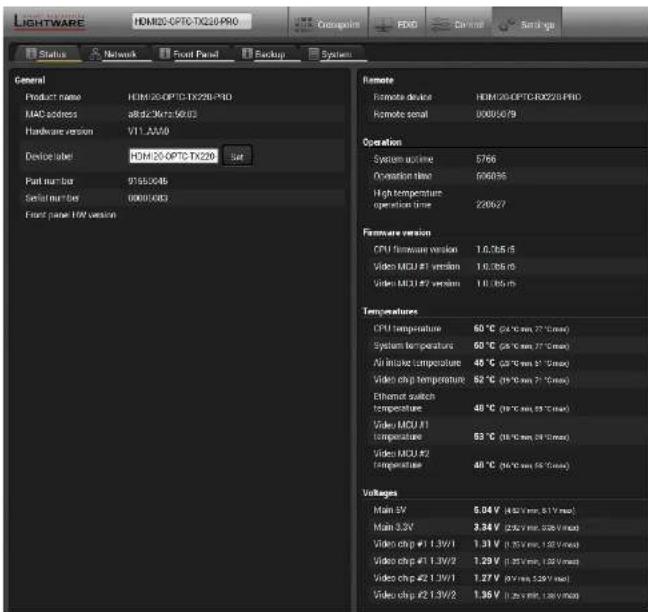Click the System tab's icon
This screenshot has width=648, height=612.
tap(314, 54)
